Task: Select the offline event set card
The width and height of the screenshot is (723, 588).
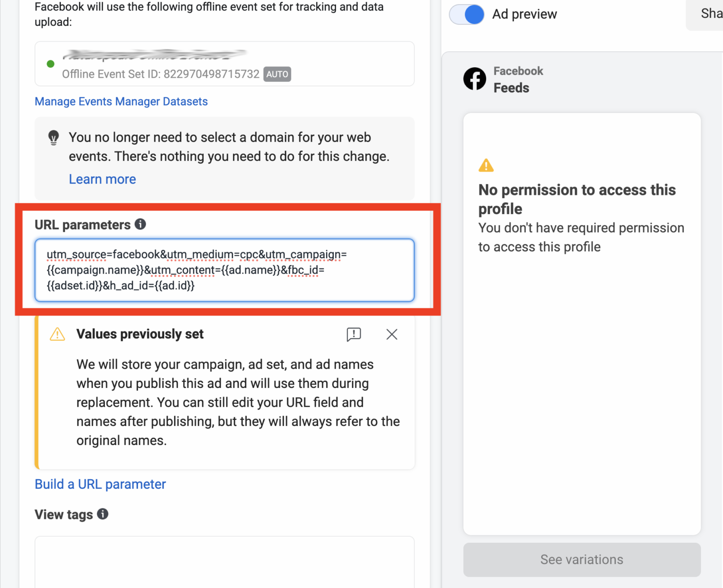Action: point(225,64)
